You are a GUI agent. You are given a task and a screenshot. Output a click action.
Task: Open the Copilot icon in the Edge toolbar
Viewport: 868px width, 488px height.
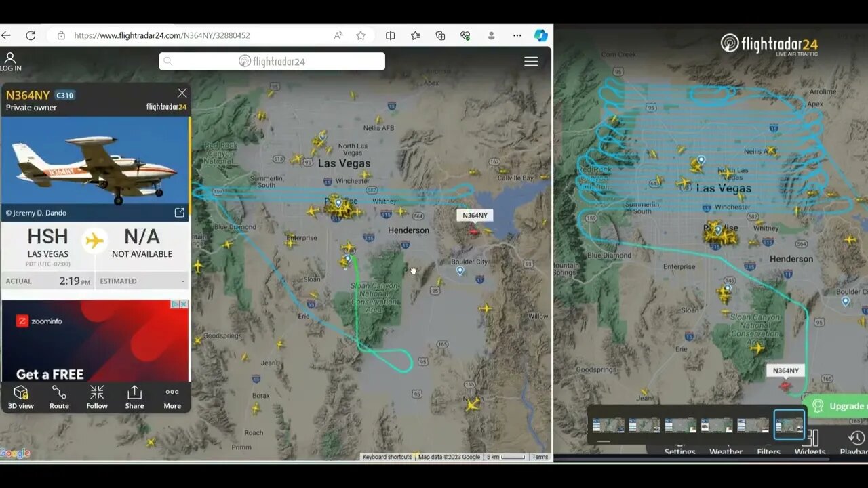point(540,35)
